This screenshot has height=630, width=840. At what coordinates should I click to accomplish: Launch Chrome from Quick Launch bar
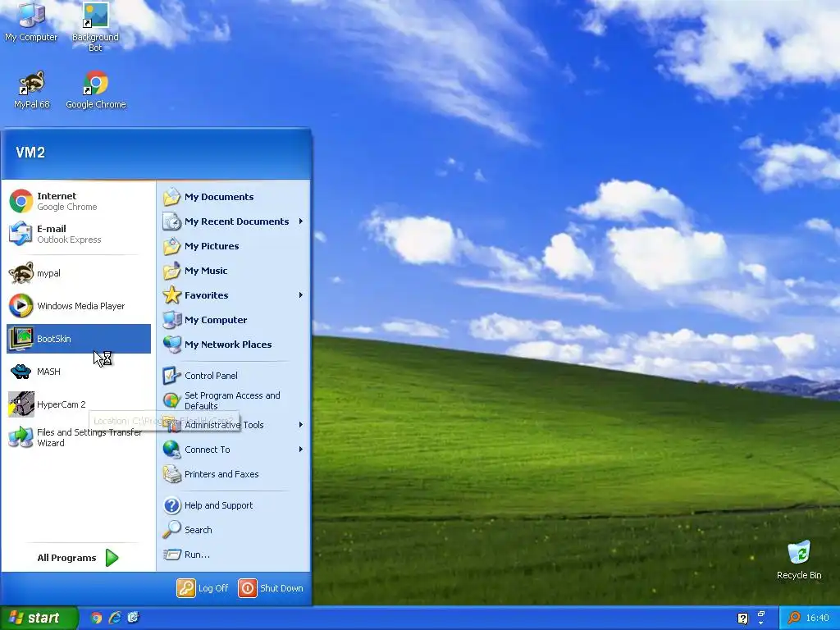coord(97,618)
